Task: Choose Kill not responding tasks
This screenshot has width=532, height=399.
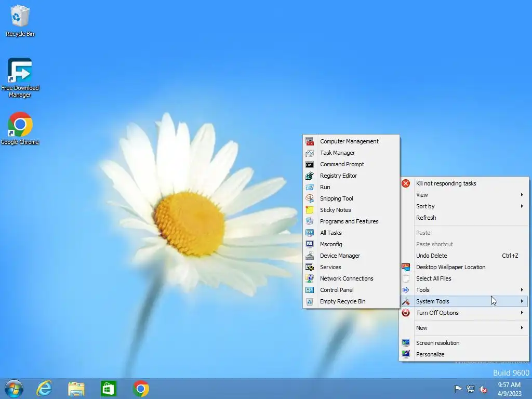Action: [464, 183]
